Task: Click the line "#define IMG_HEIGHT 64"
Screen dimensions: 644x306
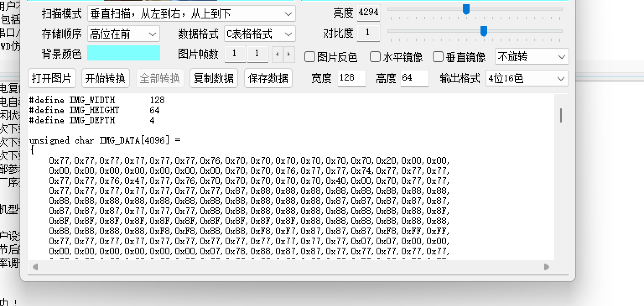Action: pos(94,110)
